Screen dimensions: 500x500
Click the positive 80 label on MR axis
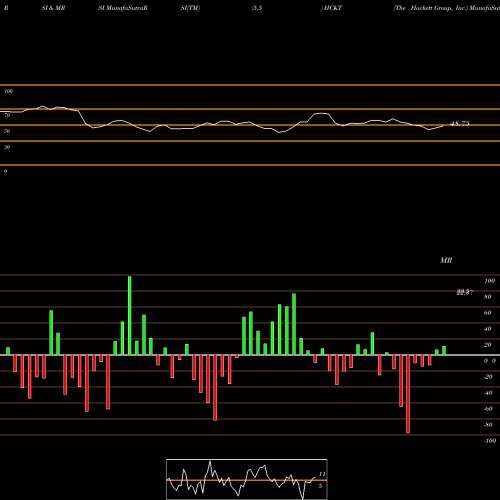tap(488, 297)
